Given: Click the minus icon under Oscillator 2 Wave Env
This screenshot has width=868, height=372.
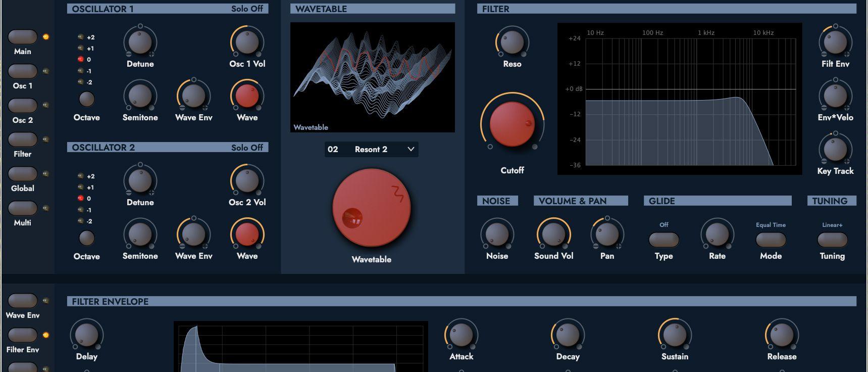Looking at the screenshot, I should (182, 246).
